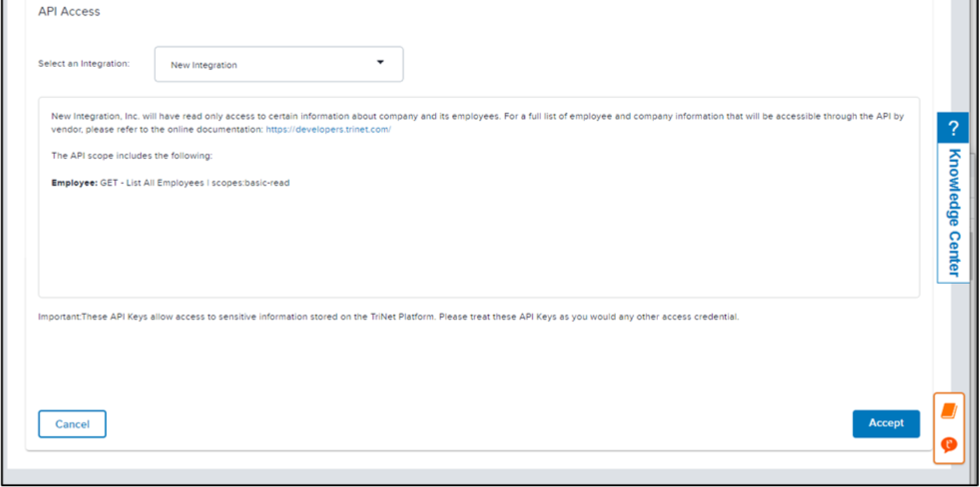The image size is (980, 487).
Task: Open the orange chat bubble icon
Action: point(948,445)
